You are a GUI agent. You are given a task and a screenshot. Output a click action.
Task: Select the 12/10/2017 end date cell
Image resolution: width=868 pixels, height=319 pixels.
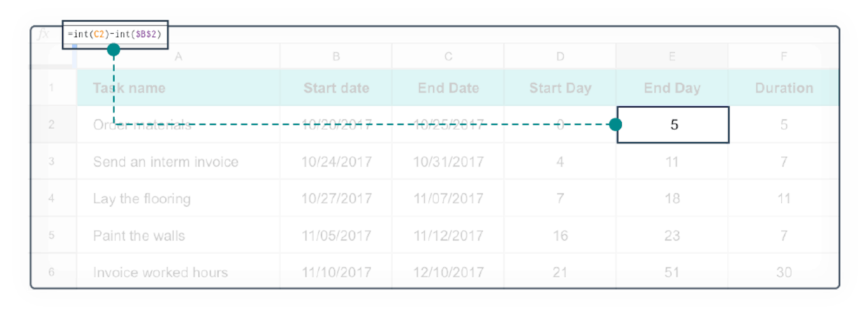point(448,272)
